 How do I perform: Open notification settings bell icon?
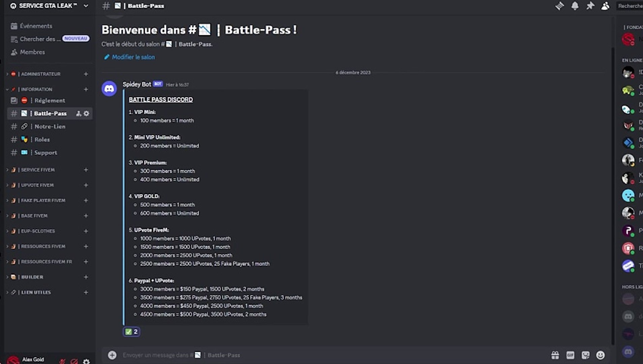point(575,6)
